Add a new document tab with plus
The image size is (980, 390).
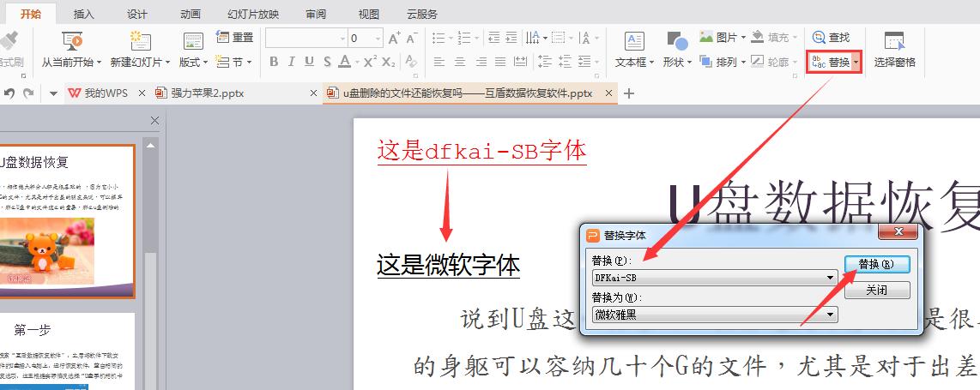click(x=629, y=93)
